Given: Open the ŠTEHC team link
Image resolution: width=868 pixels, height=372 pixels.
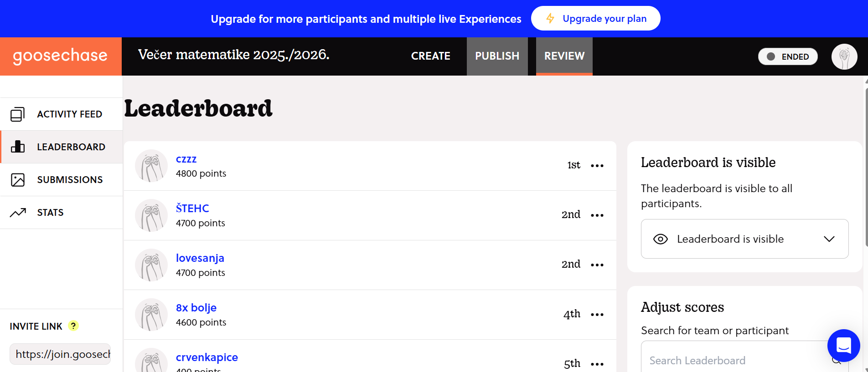Looking at the screenshot, I should [x=192, y=208].
